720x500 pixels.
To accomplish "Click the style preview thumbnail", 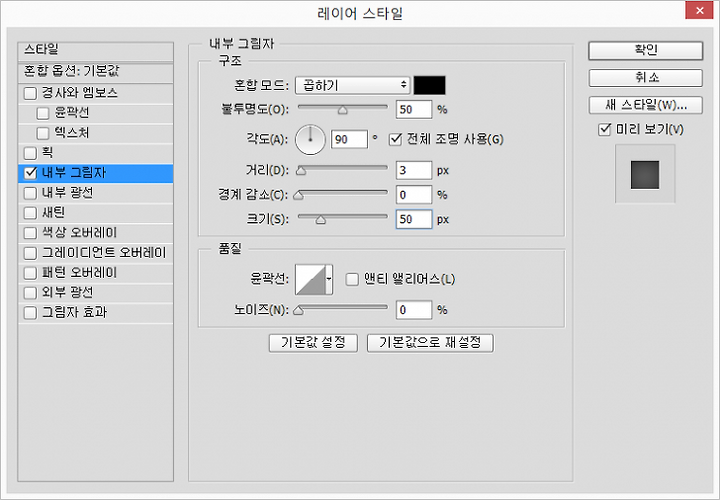I will [x=645, y=174].
